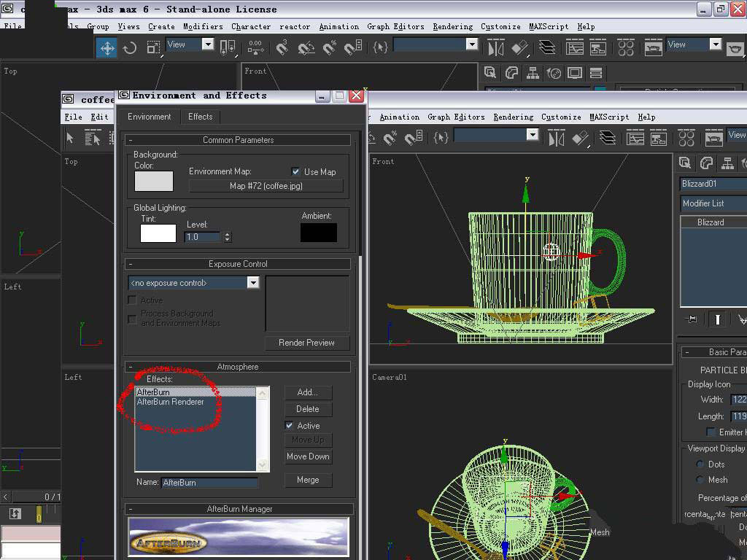The width and height of the screenshot is (747, 560).
Task: Switch to the Hierarchy command panel tab icon
Action: point(727,163)
